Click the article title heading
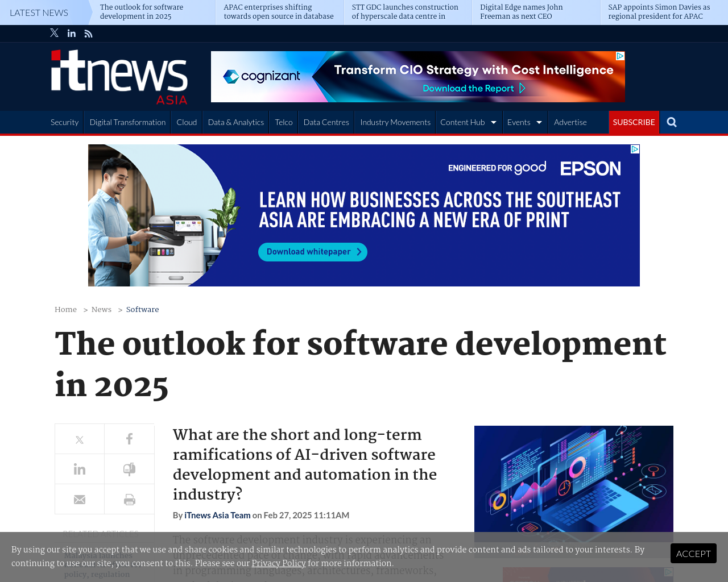 pyautogui.click(x=361, y=365)
